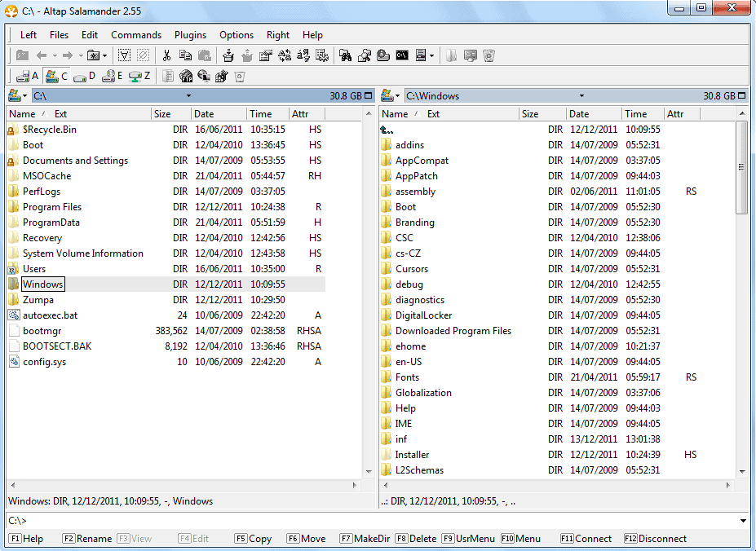Switch to drive E in drive bar
Screen dimensions: 756x551
pos(113,76)
